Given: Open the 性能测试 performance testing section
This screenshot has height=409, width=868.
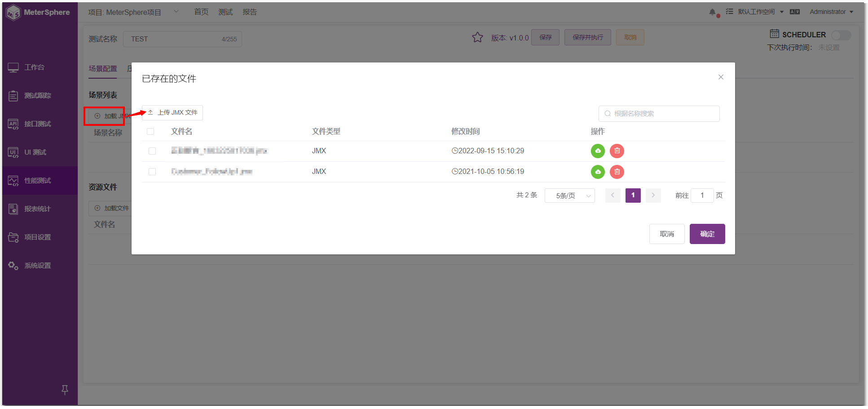Looking at the screenshot, I should tap(40, 181).
